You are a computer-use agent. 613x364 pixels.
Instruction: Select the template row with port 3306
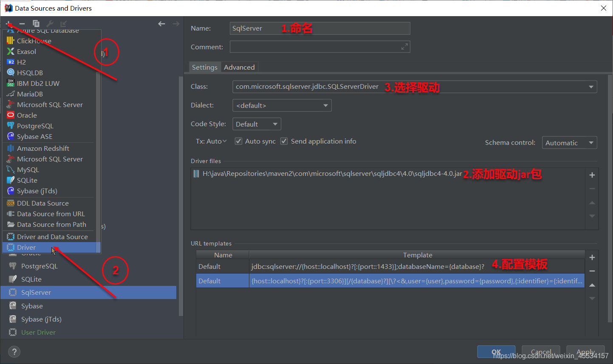tap(390, 281)
